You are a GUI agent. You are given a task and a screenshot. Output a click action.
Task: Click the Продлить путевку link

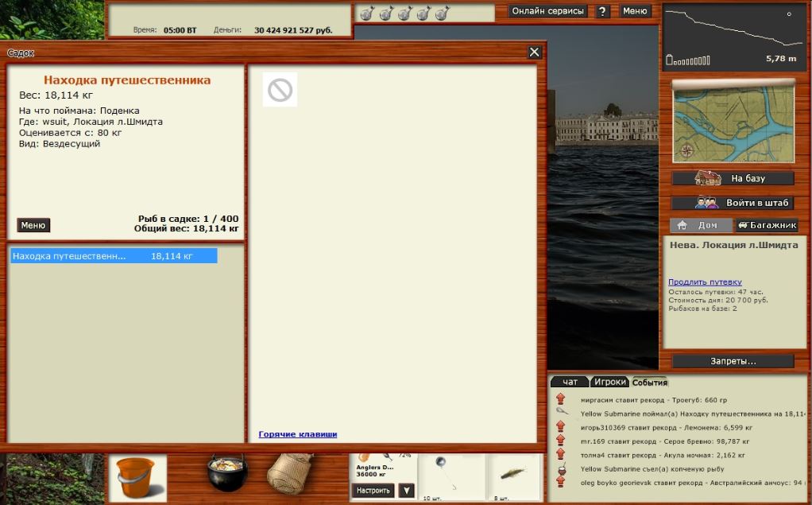pyautogui.click(x=705, y=282)
